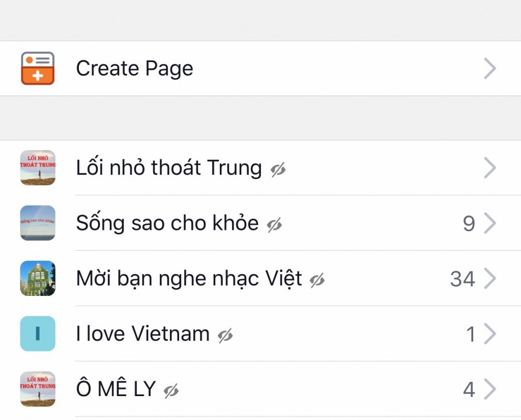Open the Create Page option
The height and width of the screenshot is (420, 521).
[x=134, y=68]
